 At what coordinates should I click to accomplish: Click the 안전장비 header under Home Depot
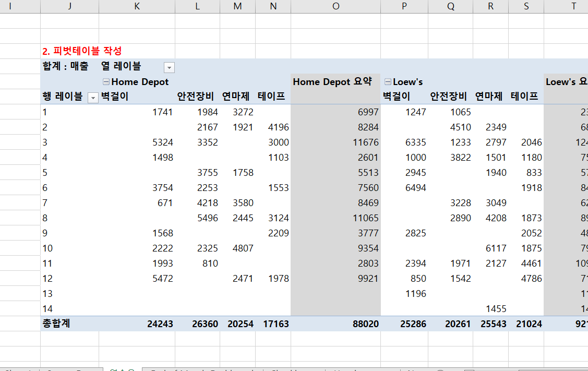point(195,97)
